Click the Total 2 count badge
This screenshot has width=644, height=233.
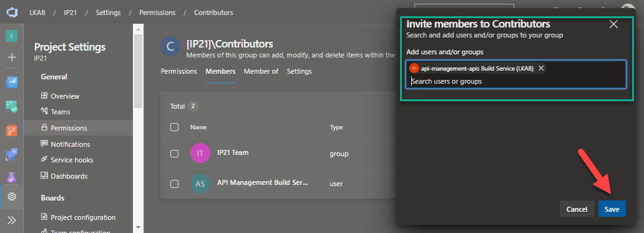[x=193, y=106]
